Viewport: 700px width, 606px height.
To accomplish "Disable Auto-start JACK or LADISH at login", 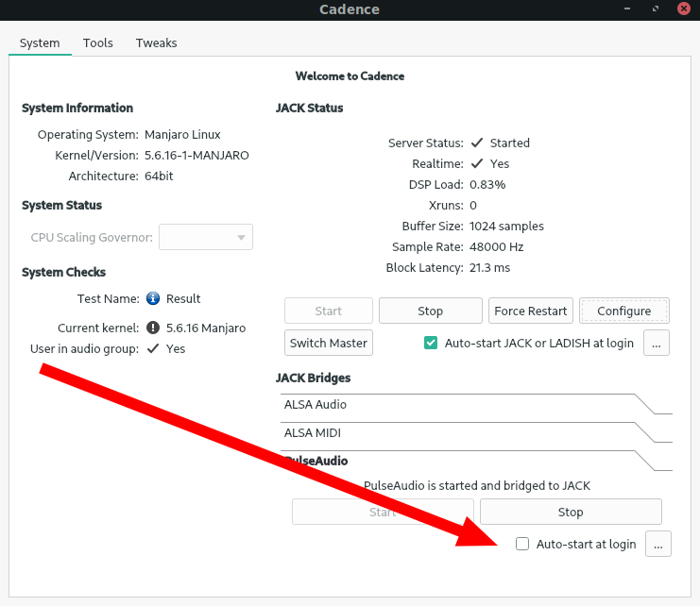I will coord(431,343).
